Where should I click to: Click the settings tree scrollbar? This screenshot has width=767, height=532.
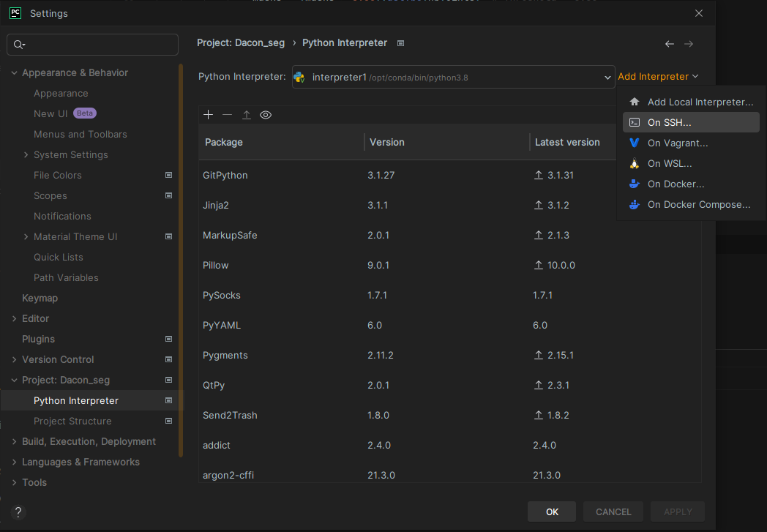pos(181,261)
